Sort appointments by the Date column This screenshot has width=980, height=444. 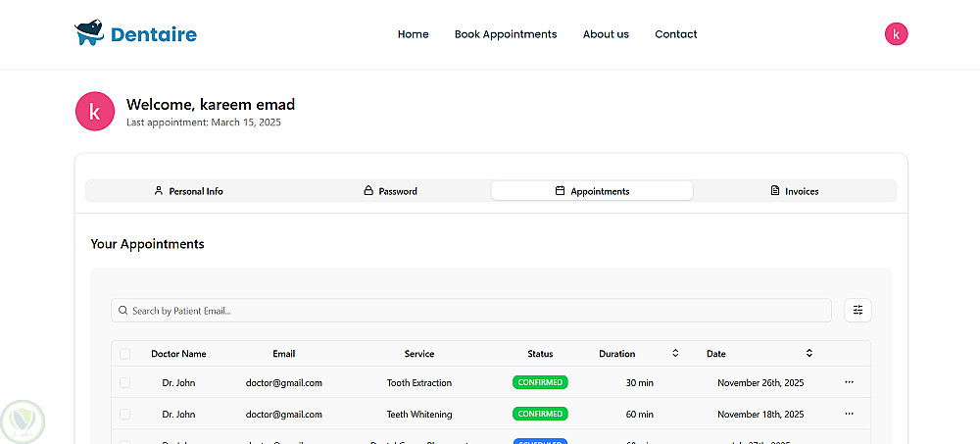[x=809, y=354]
